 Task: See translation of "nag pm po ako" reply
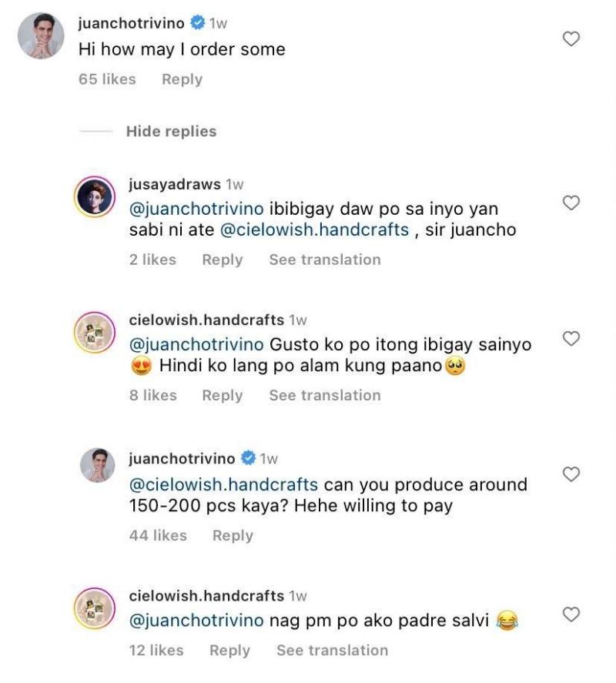point(332,650)
